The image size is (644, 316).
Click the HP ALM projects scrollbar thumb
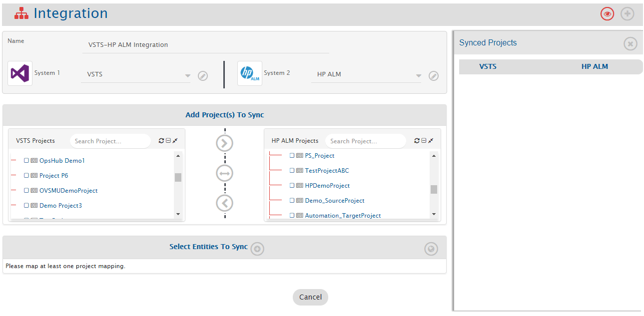434,189
